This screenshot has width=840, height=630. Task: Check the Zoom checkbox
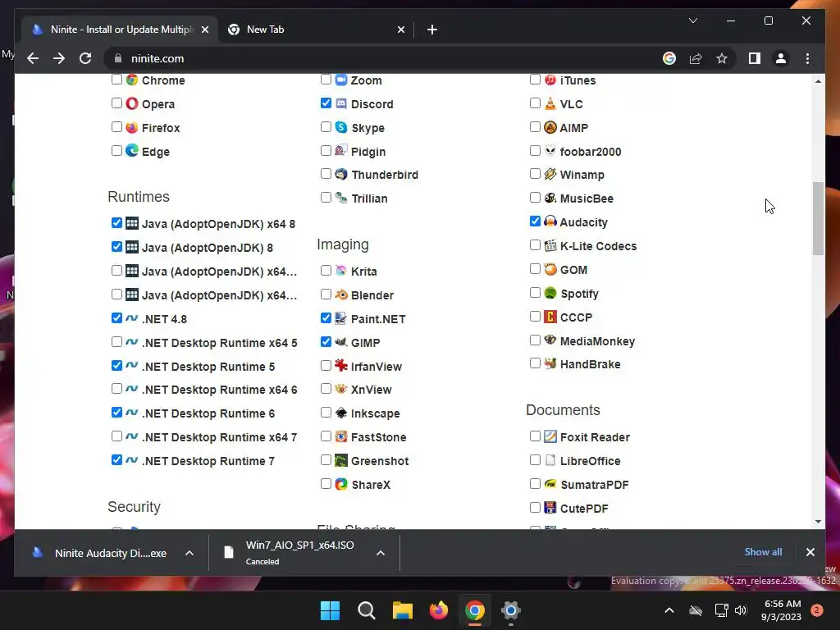pos(326,80)
